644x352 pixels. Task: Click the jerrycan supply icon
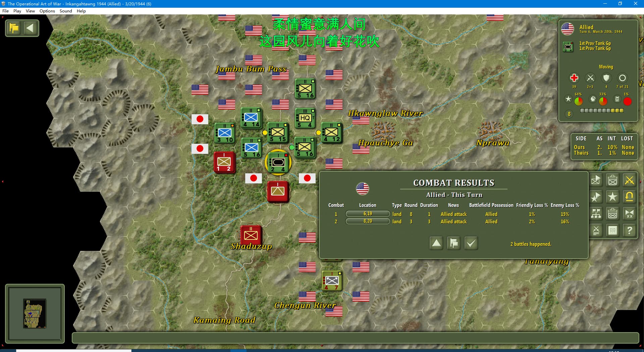tap(617, 99)
